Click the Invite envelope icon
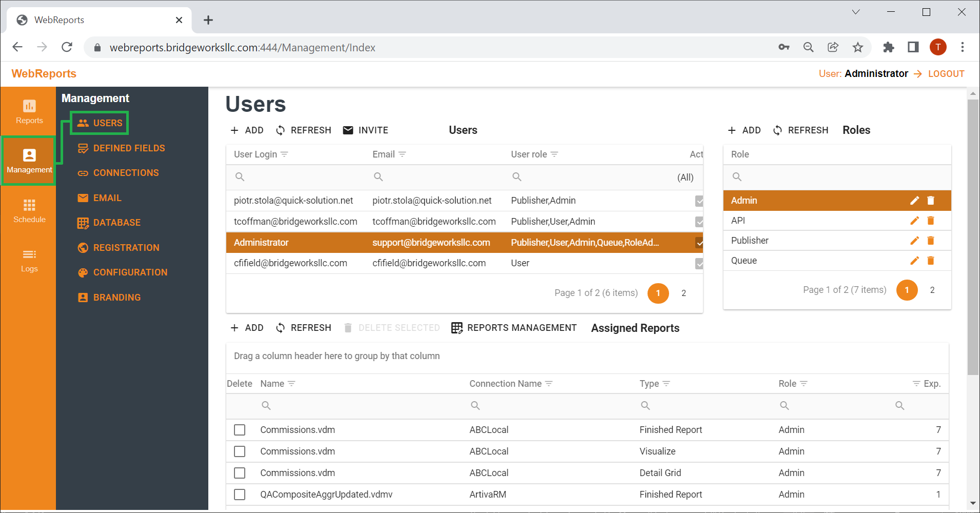 click(348, 130)
